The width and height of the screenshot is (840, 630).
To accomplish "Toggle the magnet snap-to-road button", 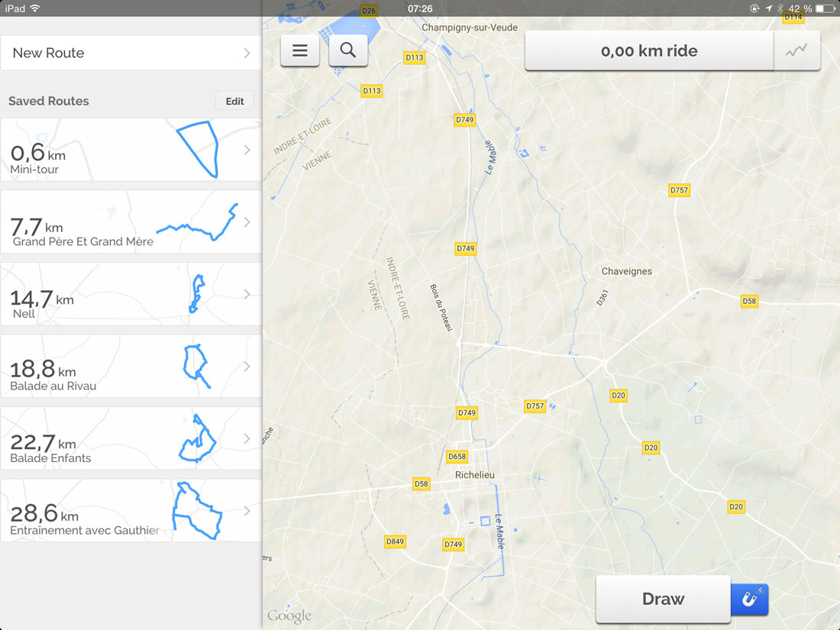I will coord(749,599).
